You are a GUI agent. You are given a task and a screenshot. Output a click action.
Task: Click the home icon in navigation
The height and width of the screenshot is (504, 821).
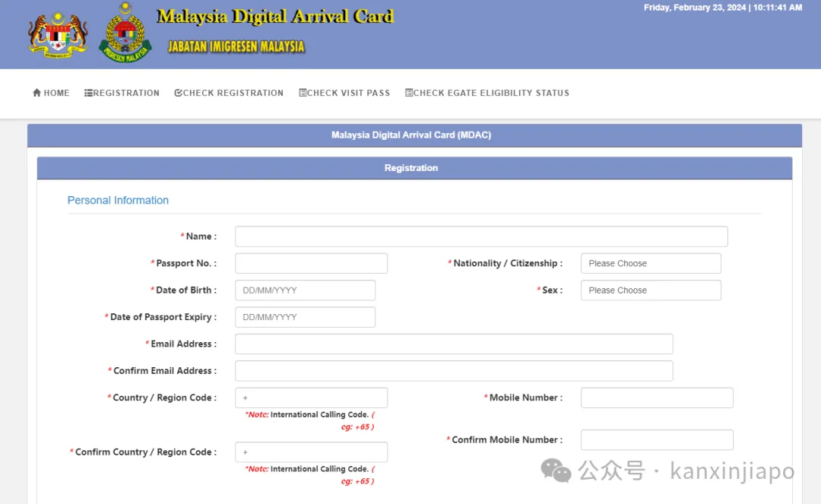pos(36,93)
